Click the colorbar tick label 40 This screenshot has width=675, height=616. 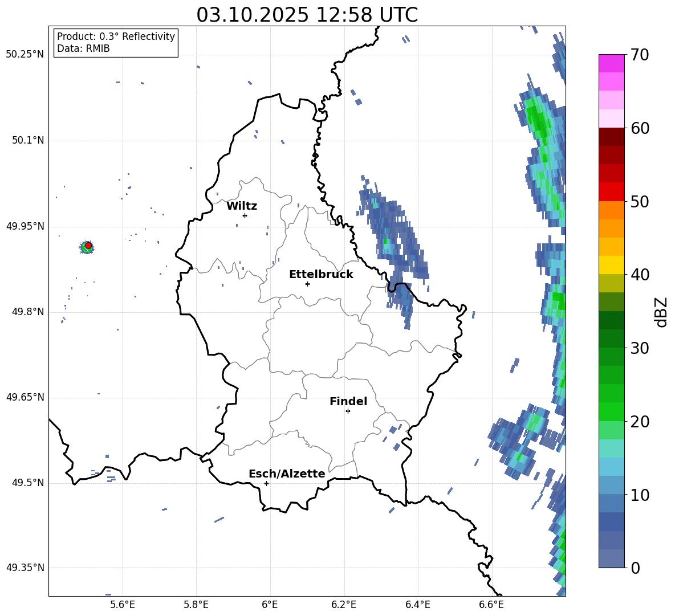coord(640,275)
